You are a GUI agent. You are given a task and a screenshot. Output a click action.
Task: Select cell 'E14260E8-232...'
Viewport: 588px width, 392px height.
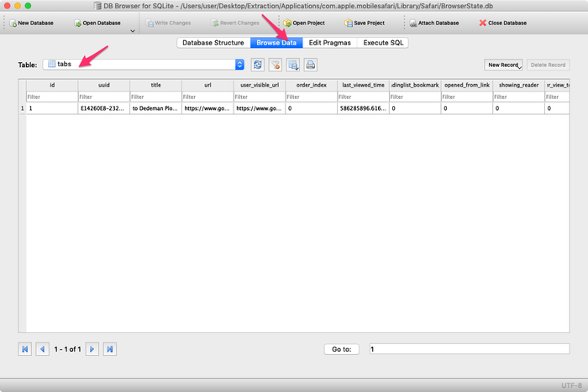pos(104,108)
